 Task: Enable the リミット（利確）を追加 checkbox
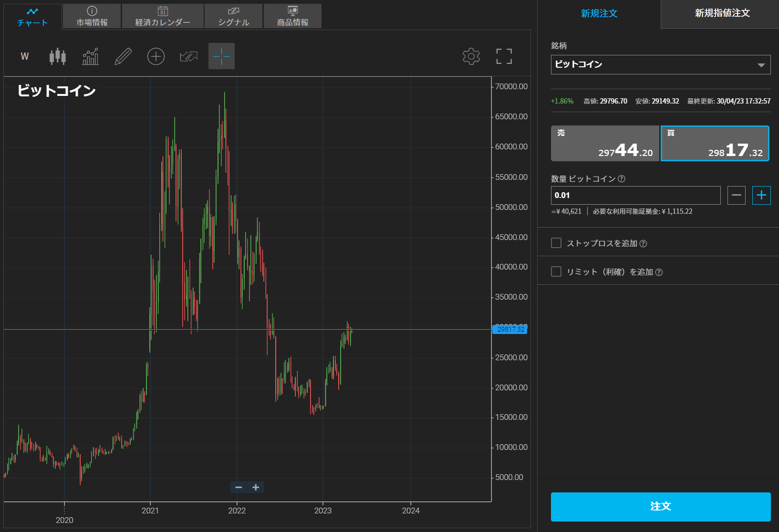(556, 271)
